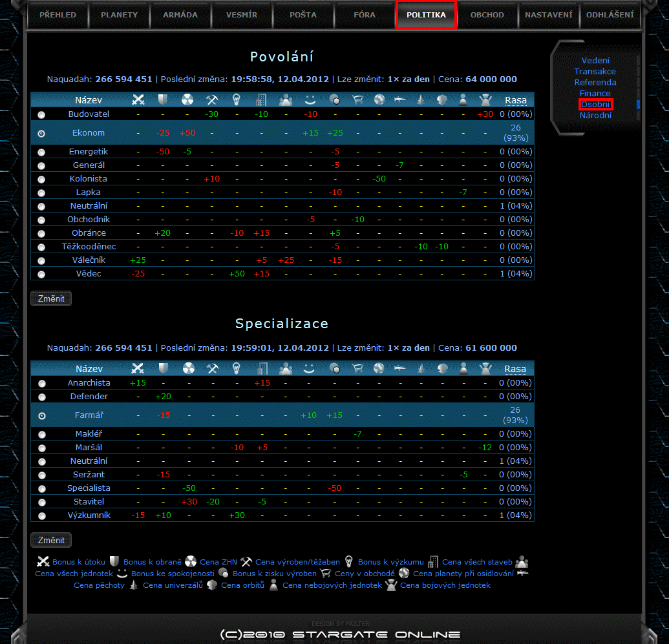
Task: Click the Rasa column header in Povolání table
Action: 515,100
